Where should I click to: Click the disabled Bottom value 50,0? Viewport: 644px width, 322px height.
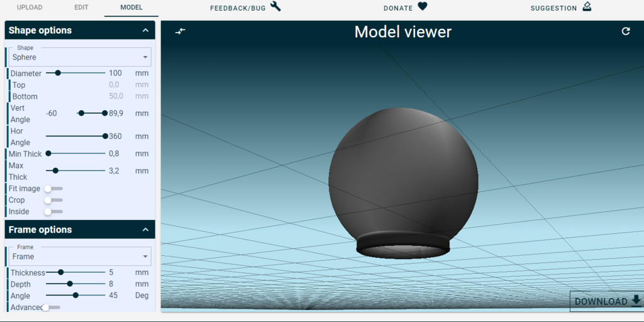coord(116,96)
